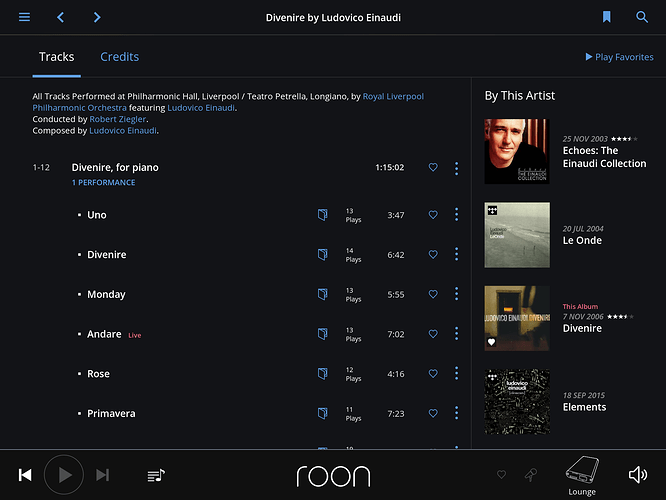Open the hamburger navigation menu
The width and height of the screenshot is (666, 500).
coord(24,17)
